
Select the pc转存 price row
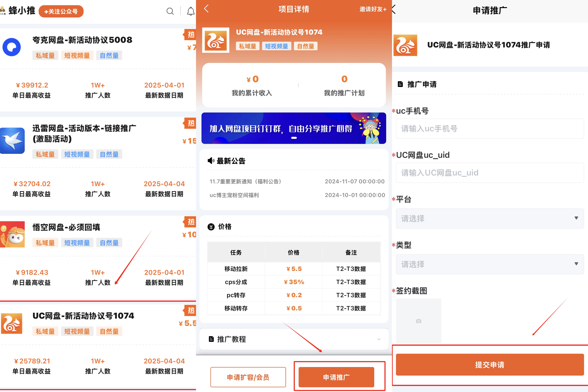click(294, 295)
